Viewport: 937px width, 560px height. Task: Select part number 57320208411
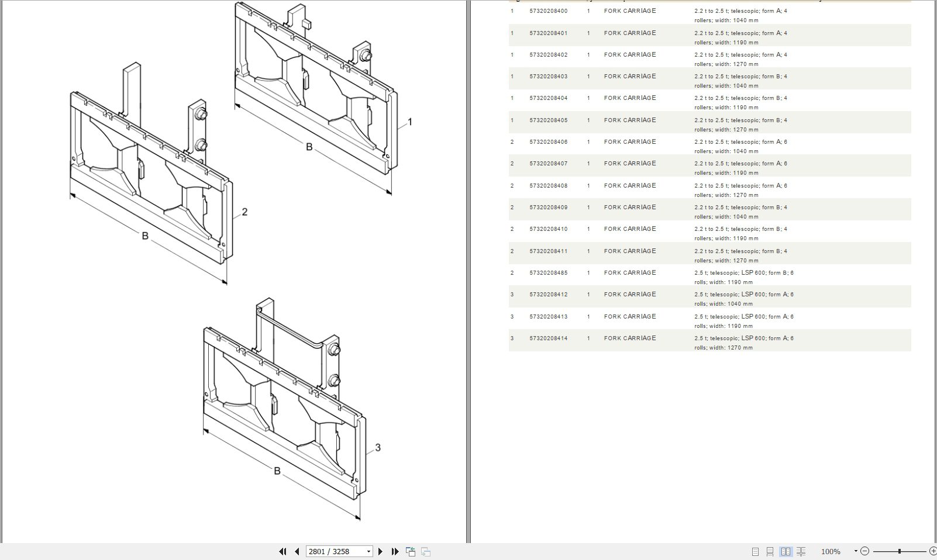click(548, 251)
